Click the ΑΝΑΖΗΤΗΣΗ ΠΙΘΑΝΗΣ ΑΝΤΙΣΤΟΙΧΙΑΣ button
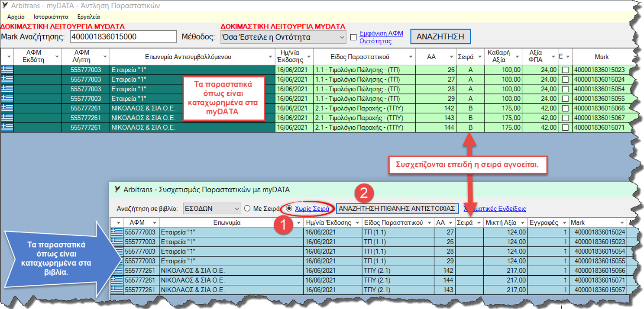The width and height of the screenshot is (644, 309). tap(397, 209)
